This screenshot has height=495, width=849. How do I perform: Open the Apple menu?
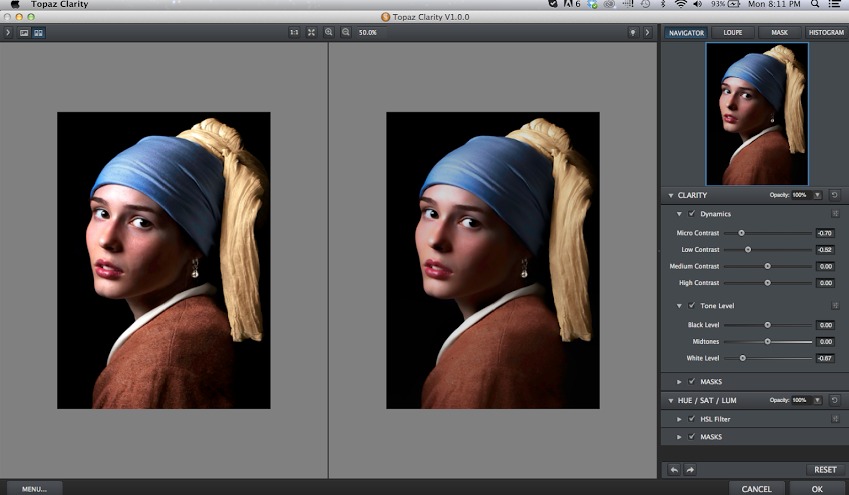(15, 4)
